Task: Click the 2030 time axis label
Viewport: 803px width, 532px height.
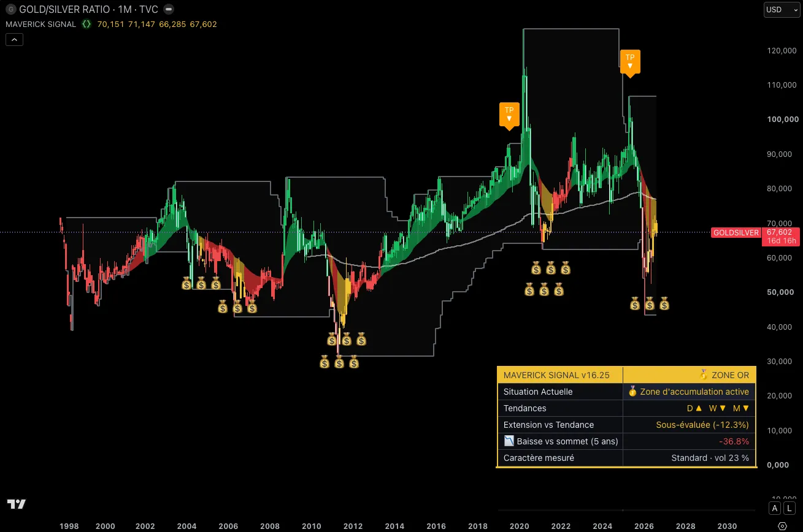Action: coord(728,526)
